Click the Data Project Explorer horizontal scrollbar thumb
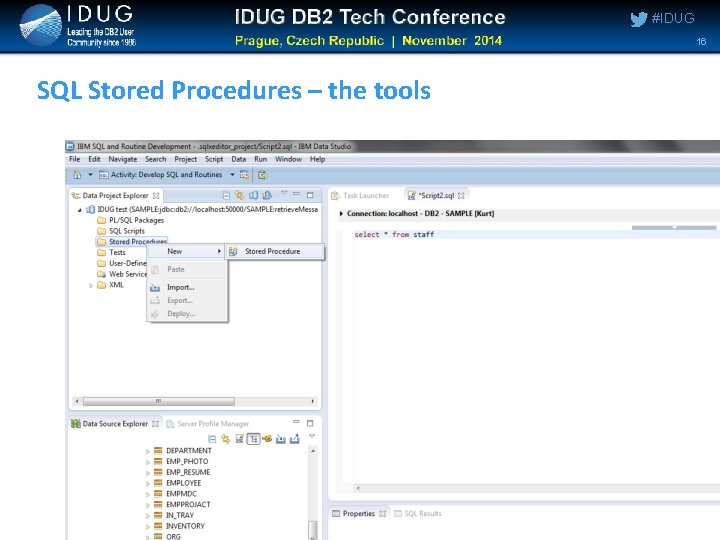The width and height of the screenshot is (720, 540). pyautogui.click(x=159, y=401)
